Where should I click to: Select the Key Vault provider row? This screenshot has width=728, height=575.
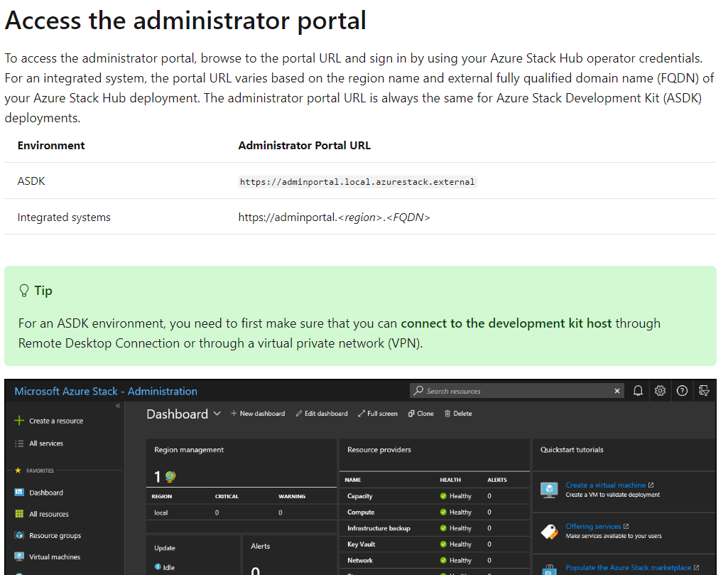pos(435,544)
